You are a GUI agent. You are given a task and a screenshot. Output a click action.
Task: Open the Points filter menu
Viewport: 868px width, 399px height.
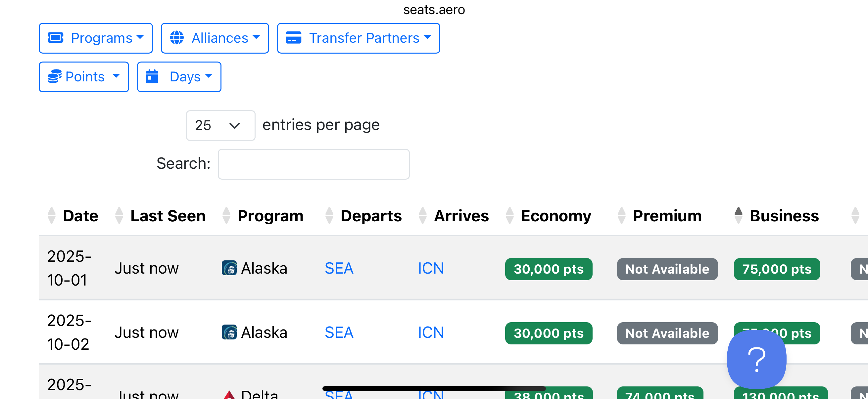[83, 77]
